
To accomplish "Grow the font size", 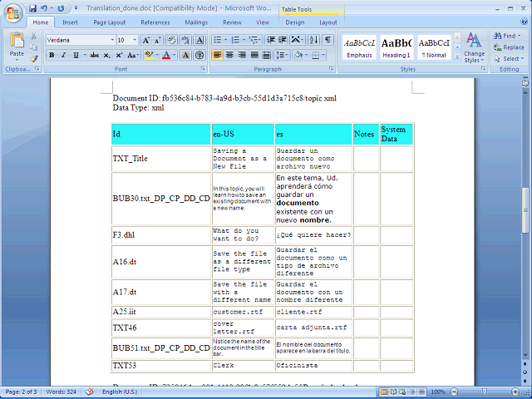I will 145,40.
